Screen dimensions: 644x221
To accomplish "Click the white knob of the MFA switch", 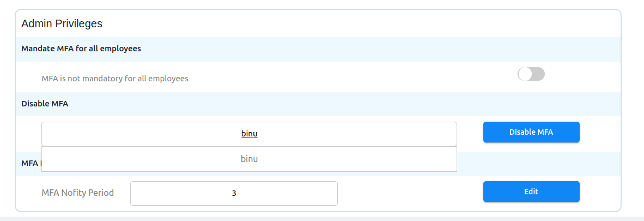I will click(x=525, y=74).
